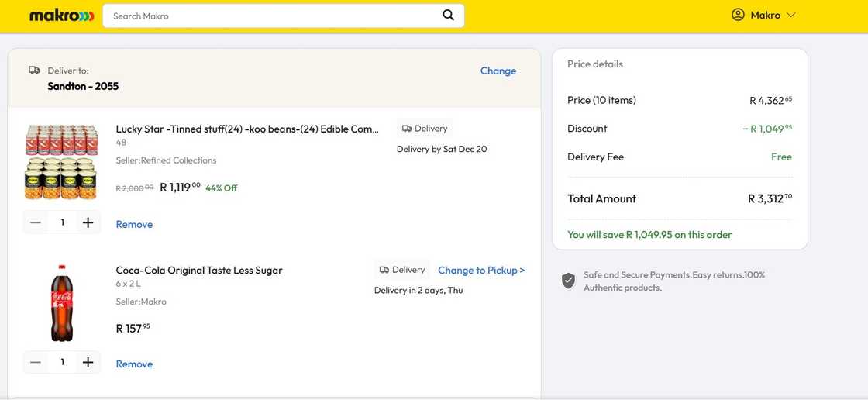Open the Lucky Star -Tinned stuff product title
The image size is (868, 400).
247,129
